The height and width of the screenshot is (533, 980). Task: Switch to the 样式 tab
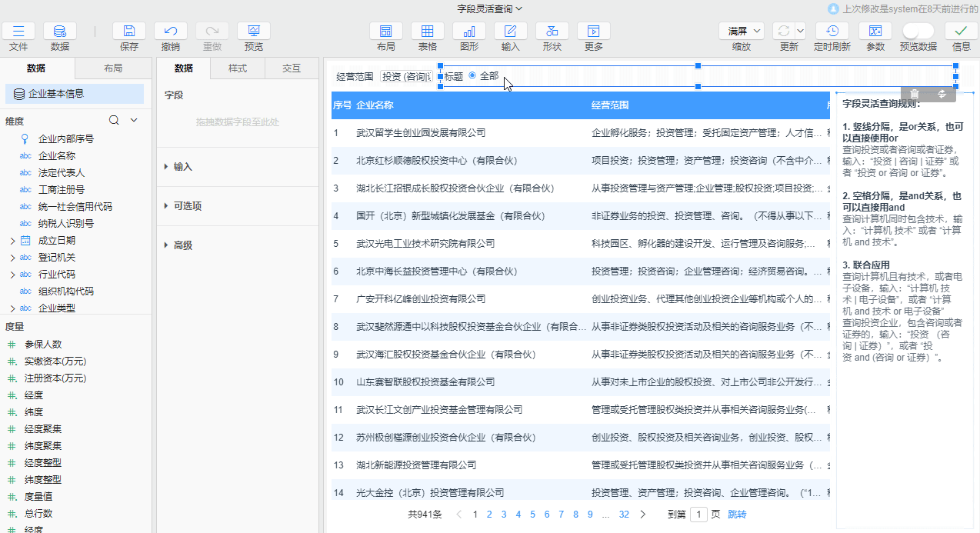coord(238,68)
